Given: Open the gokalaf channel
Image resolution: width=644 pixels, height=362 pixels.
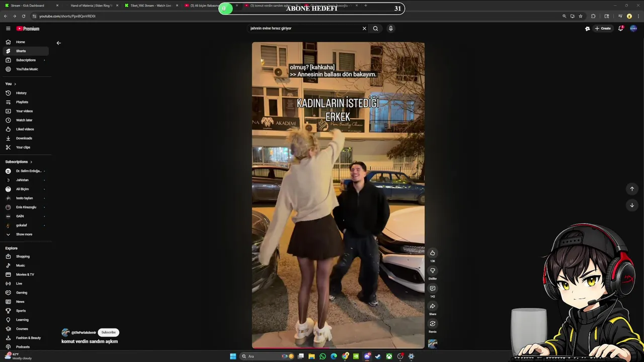Looking at the screenshot, I should point(25,225).
